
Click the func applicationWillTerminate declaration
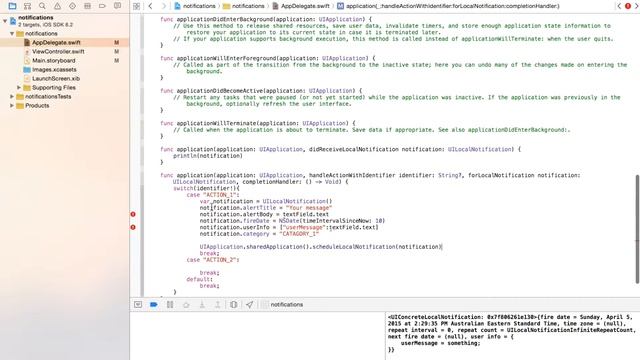[258, 123]
